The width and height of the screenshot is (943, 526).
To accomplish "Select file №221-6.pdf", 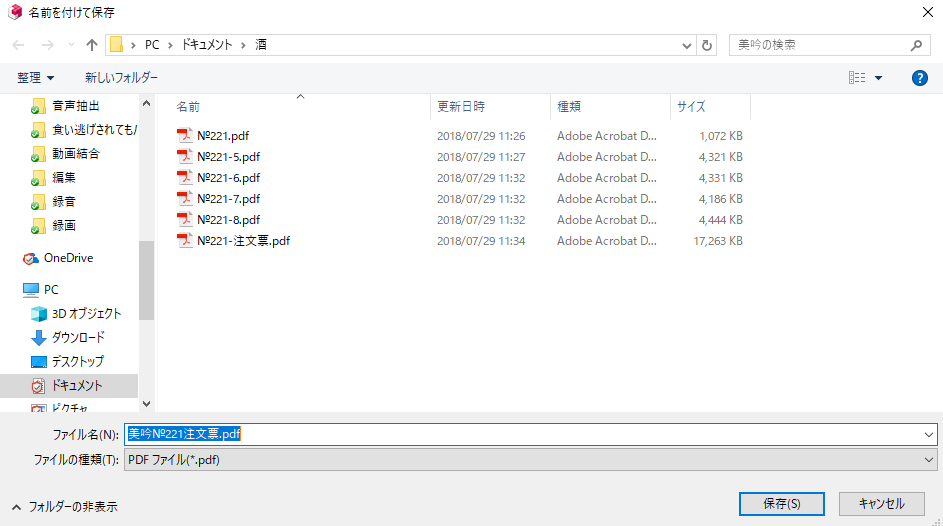I will coord(229,178).
